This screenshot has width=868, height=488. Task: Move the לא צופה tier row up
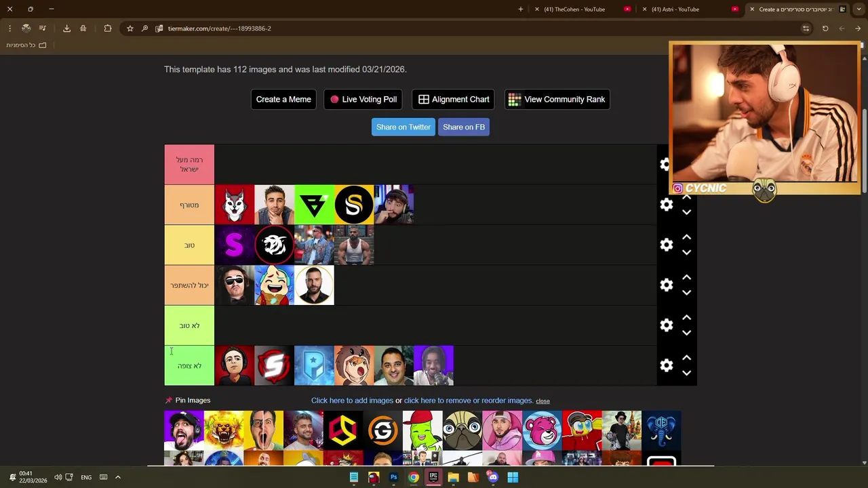point(686,357)
